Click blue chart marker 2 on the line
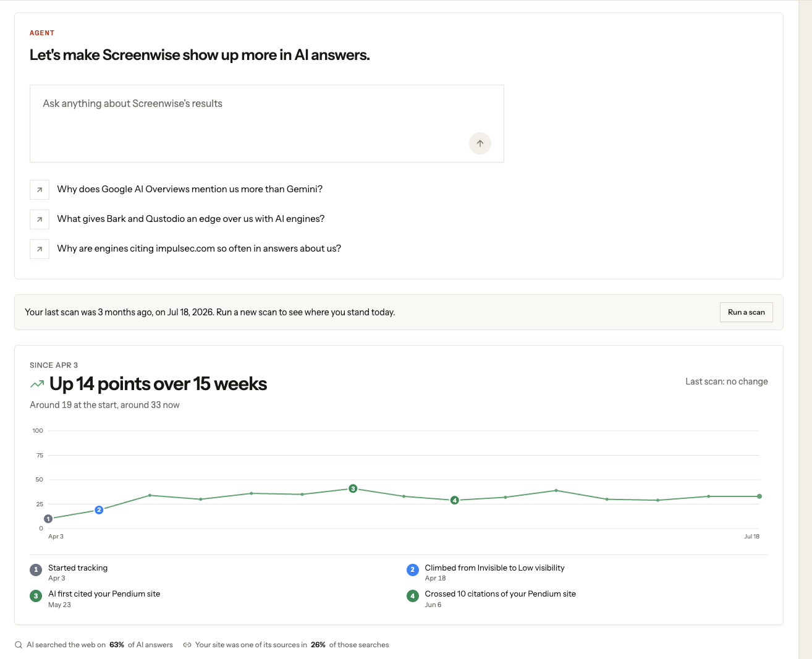The width and height of the screenshot is (812, 659). (x=99, y=510)
